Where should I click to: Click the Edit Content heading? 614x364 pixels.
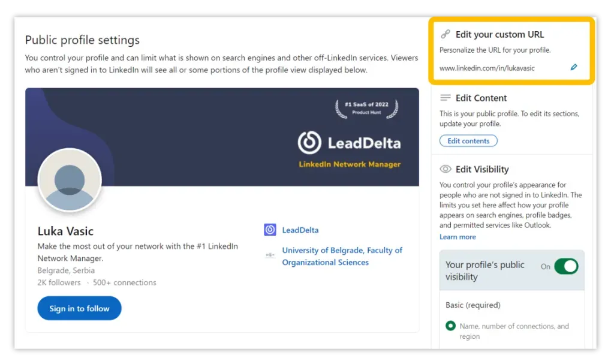coord(481,98)
